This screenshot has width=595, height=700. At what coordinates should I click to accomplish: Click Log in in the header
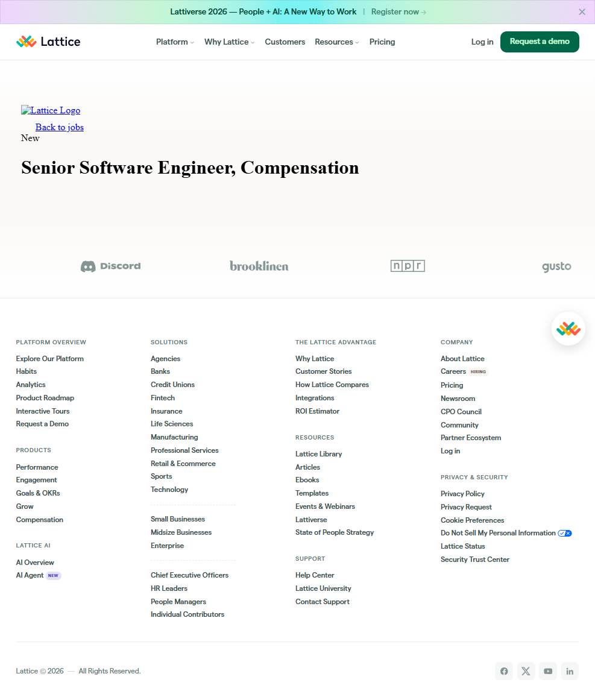(x=482, y=42)
